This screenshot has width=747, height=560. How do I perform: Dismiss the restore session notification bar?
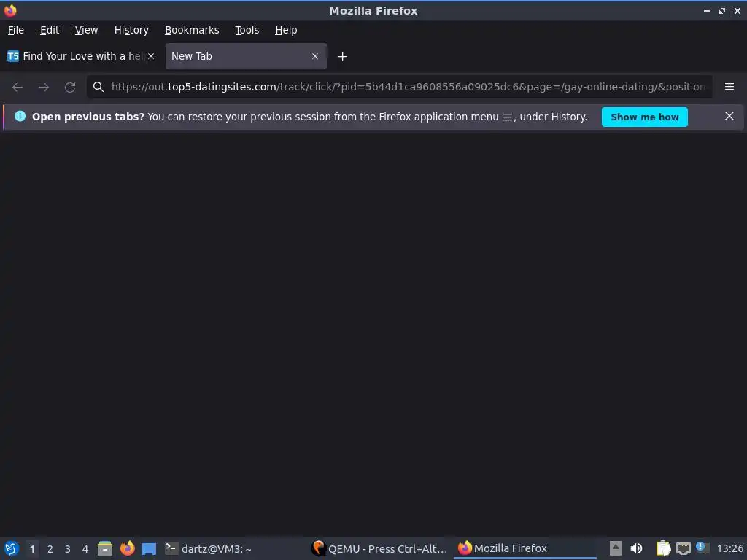729,116
